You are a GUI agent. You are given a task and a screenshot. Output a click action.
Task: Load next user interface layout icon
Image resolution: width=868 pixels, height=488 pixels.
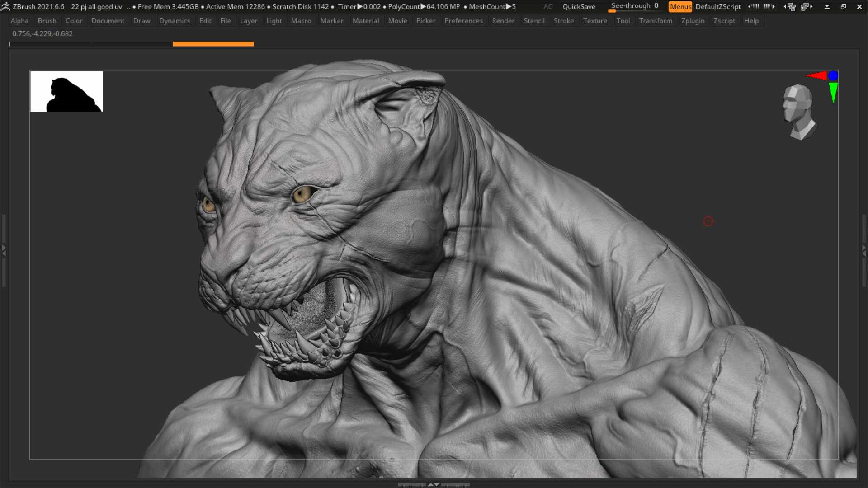click(807, 6)
